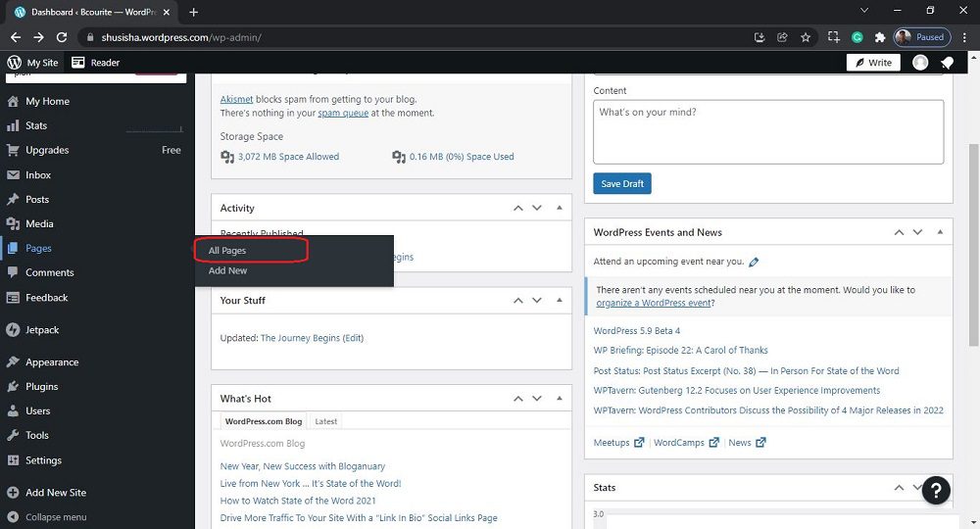Click the Save Draft button
Viewport: 980px width, 529px height.
(x=621, y=184)
